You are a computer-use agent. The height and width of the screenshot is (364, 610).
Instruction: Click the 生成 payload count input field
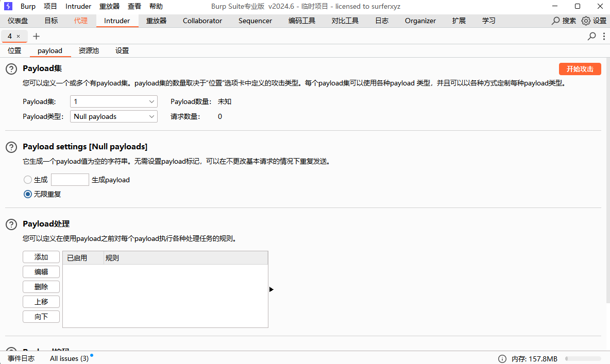70,180
